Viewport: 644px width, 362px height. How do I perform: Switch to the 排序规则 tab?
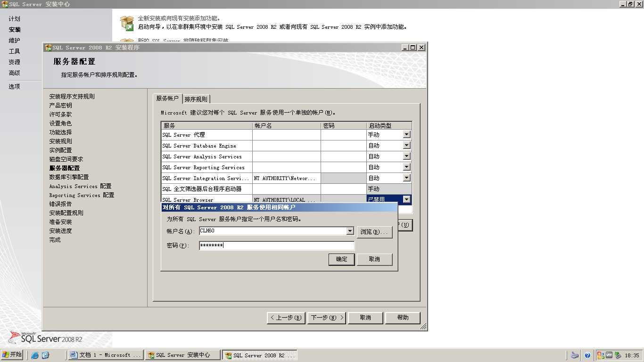click(x=196, y=99)
